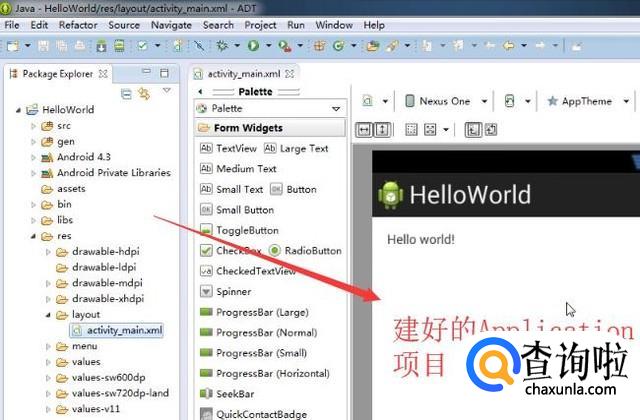Toggle the zoom-to-fit canvas button
Viewport: 640px width, 420px height.
pos(430,130)
